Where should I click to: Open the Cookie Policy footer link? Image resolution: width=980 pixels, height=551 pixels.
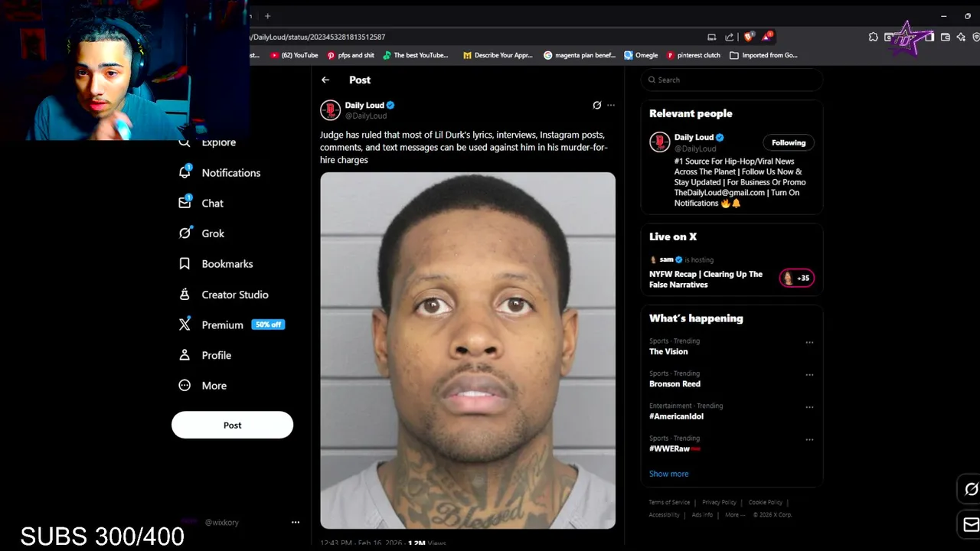click(x=766, y=502)
